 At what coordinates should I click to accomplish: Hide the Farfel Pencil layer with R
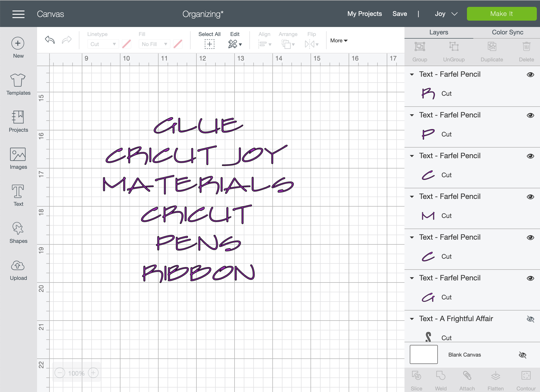[x=530, y=75]
